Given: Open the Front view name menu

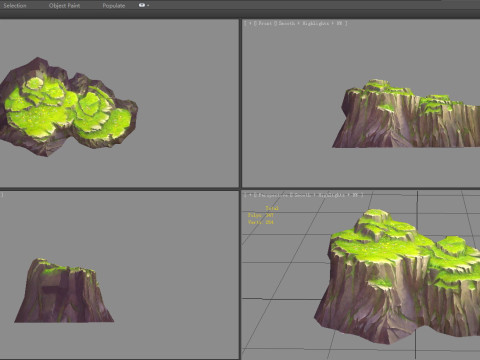Looking at the screenshot, I should [x=265, y=23].
